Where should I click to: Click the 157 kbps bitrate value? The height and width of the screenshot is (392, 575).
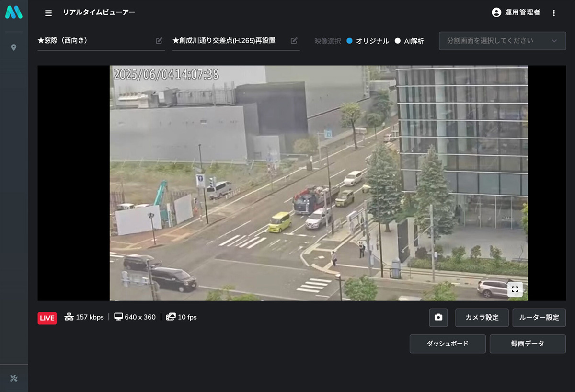tap(90, 317)
